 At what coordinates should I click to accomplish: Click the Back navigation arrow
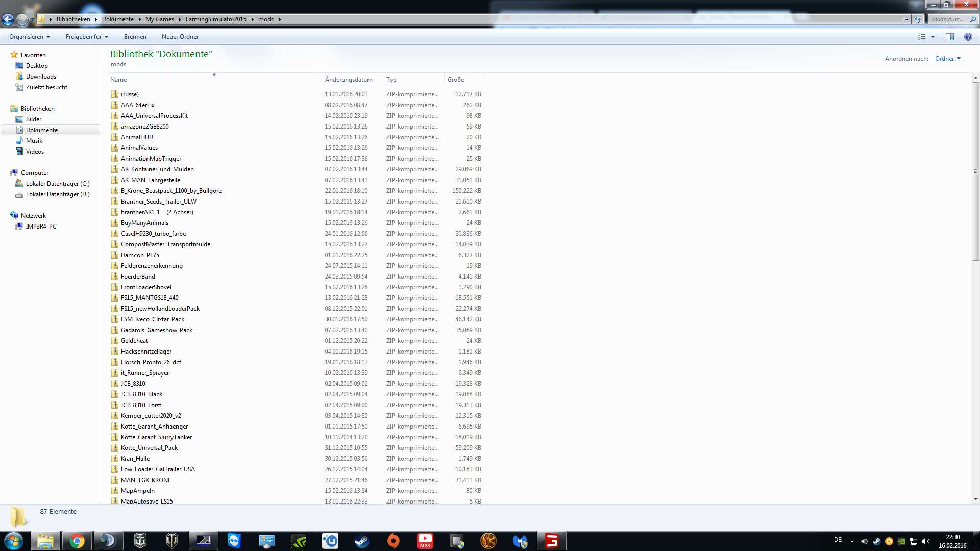tap(8, 19)
